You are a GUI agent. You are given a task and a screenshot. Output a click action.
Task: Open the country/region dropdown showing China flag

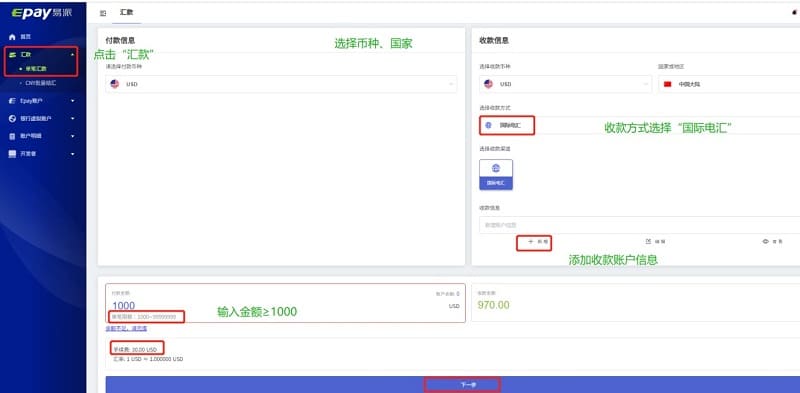tap(729, 84)
